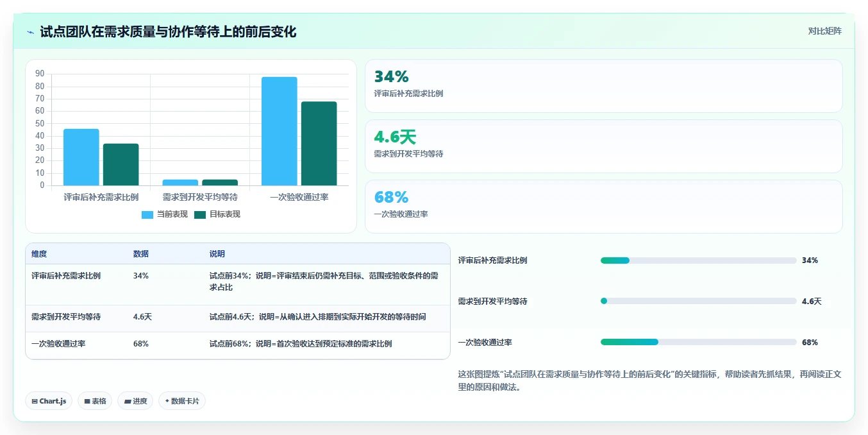This screenshot has width=868, height=435.
Task: Click the icon inside 进度 chip
Action: (x=127, y=402)
